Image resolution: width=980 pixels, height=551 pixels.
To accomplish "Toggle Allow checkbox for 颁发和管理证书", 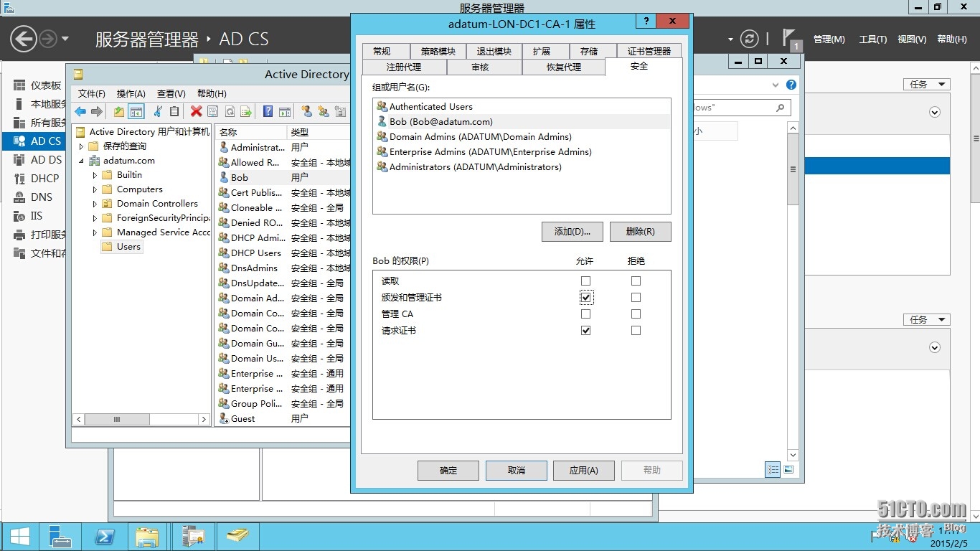I will (x=586, y=298).
